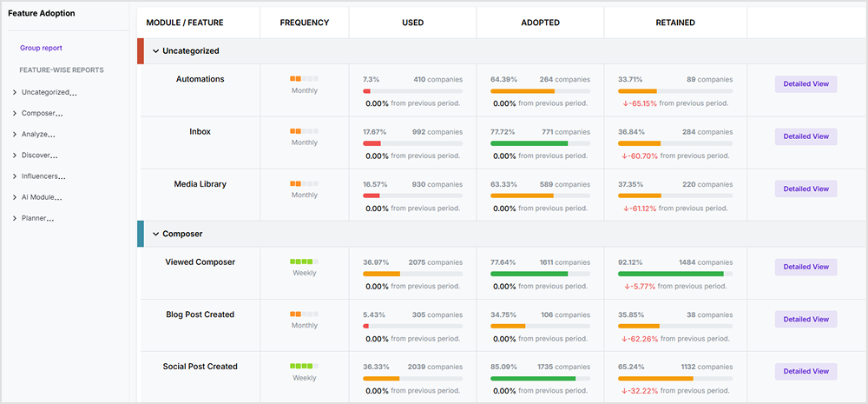Click the -5.77% retained change value

(x=640, y=287)
